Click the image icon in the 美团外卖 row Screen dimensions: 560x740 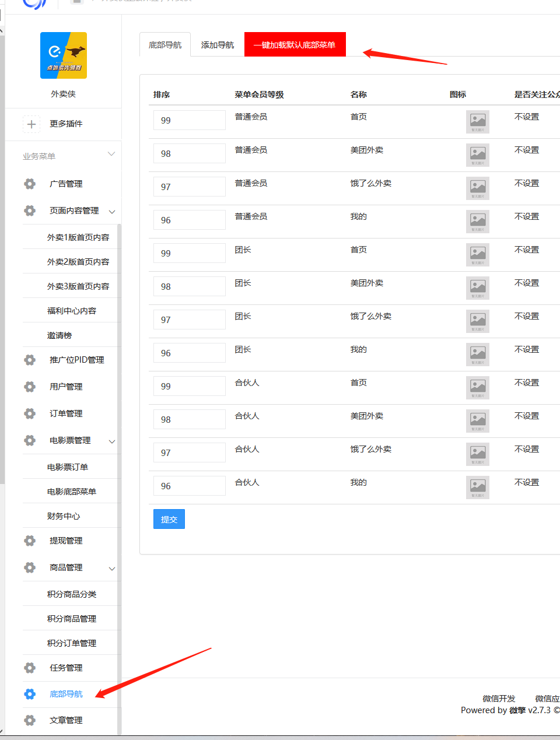pyautogui.click(x=477, y=155)
